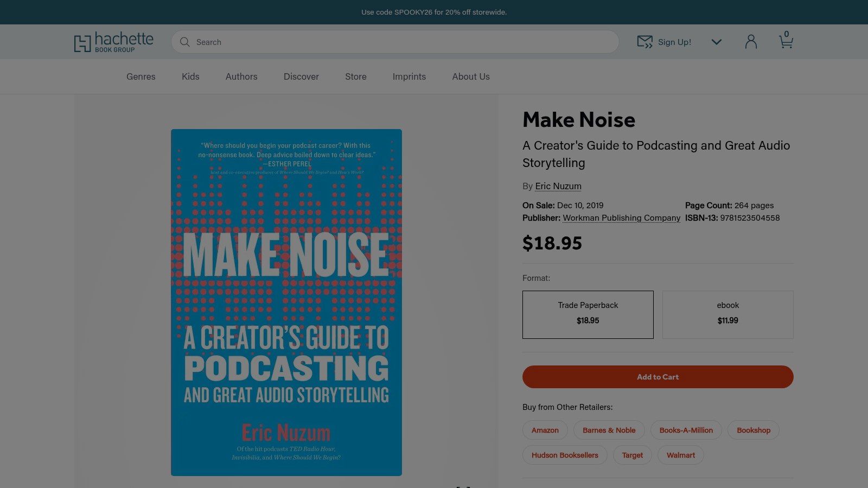Click the Sign Up! text link

(675, 42)
